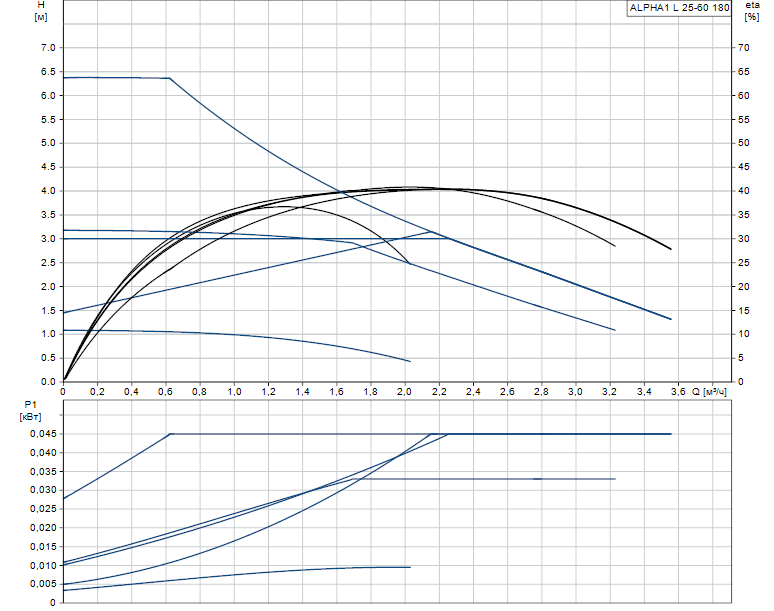Image resolution: width=774 pixels, height=611 pixels.
Task: Click the eta [%] axis title
Action: (x=752, y=11)
